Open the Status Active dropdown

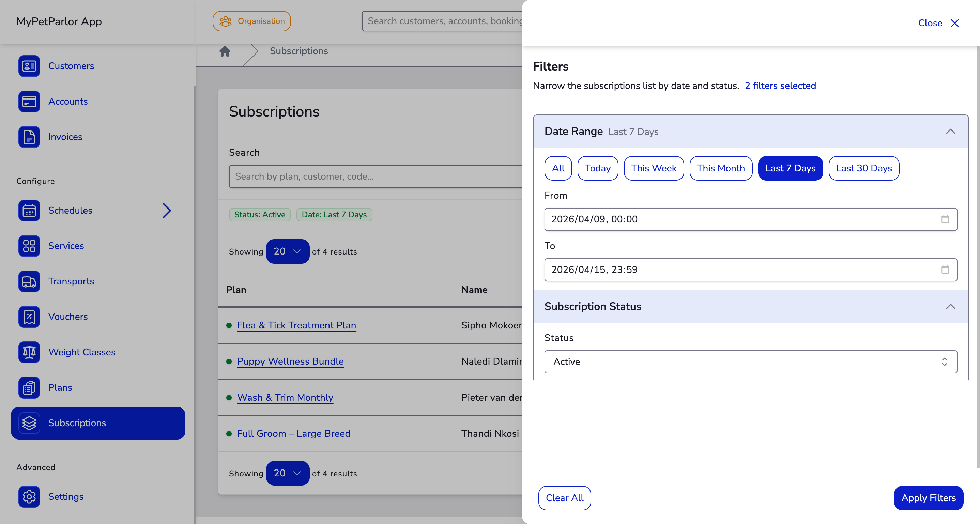750,361
